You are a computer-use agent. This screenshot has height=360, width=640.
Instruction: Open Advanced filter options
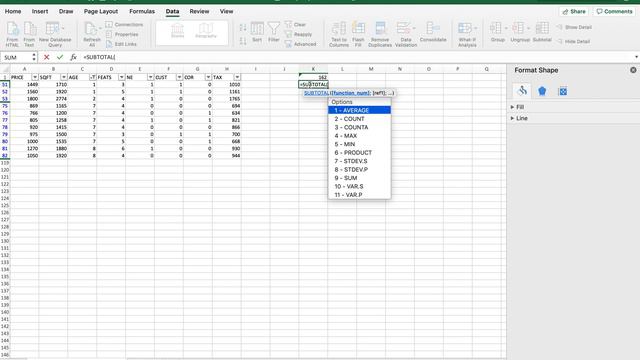[300, 44]
